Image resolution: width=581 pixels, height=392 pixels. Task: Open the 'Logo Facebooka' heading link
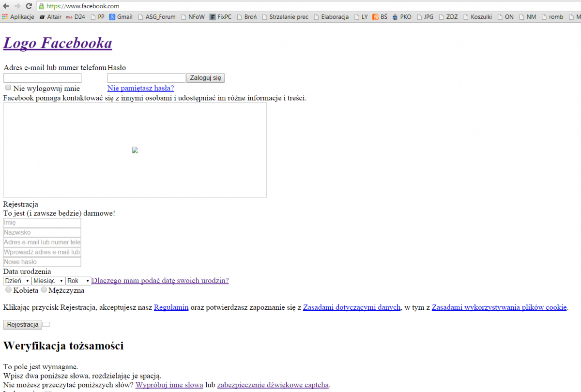58,43
